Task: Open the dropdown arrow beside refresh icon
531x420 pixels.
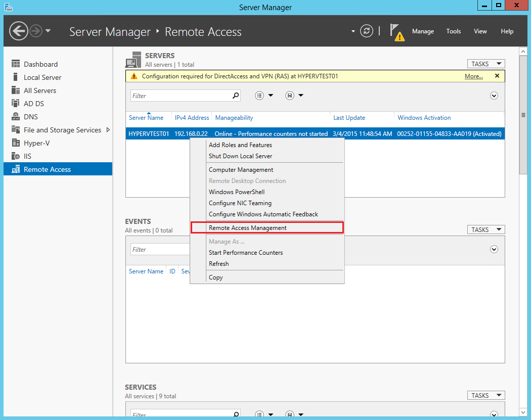Action: pos(353,31)
